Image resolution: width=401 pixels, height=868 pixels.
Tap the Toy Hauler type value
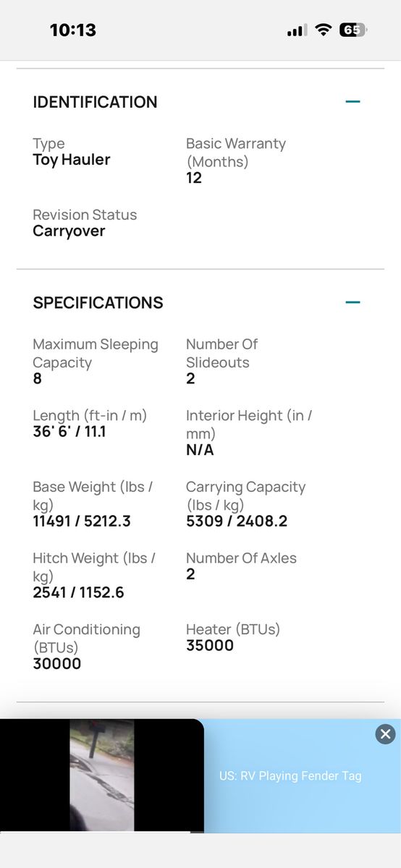point(72,160)
